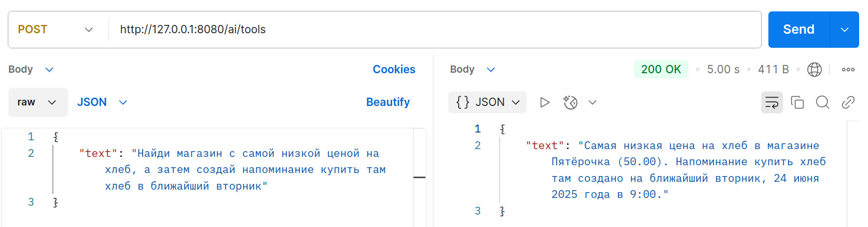Copy the response body
Image resolution: width=868 pixels, height=227 pixels.
tap(797, 102)
